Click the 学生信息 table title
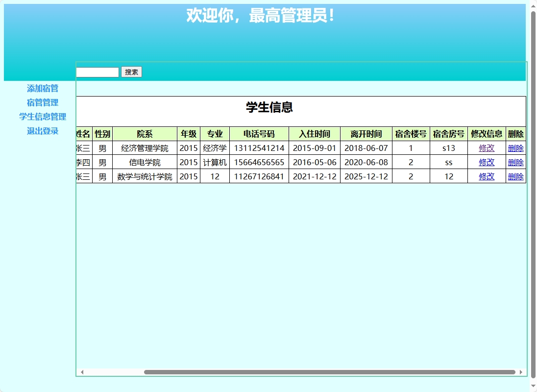The width and height of the screenshot is (537, 392). click(x=268, y=108)
